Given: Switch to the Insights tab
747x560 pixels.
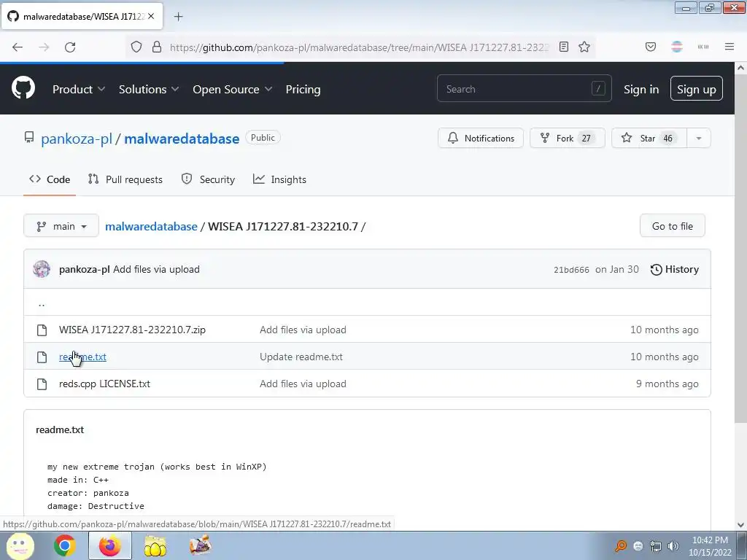Looking at the screenshot, I should coord(279,179).
